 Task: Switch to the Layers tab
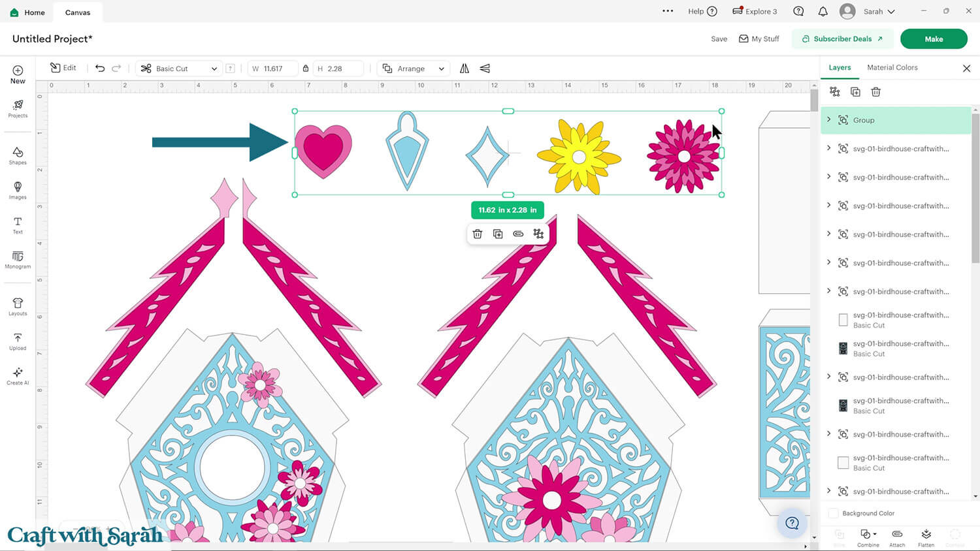pos(840,68)
